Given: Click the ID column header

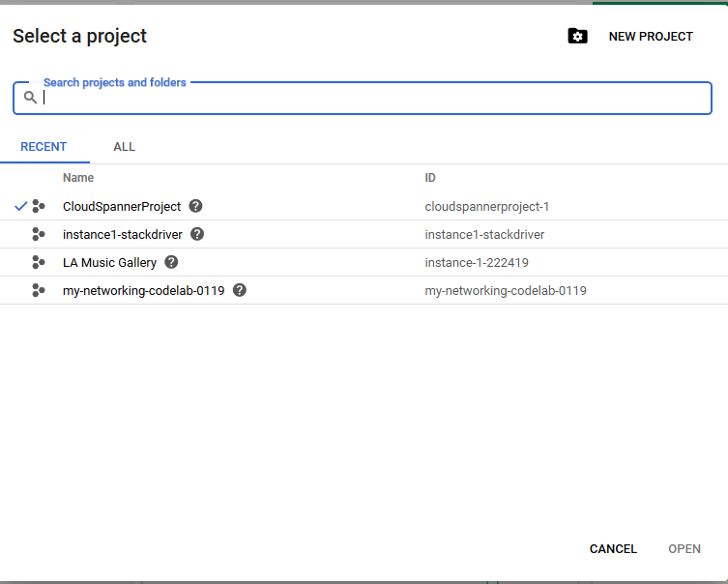Looking at the screenshot, I should (430, 178).
